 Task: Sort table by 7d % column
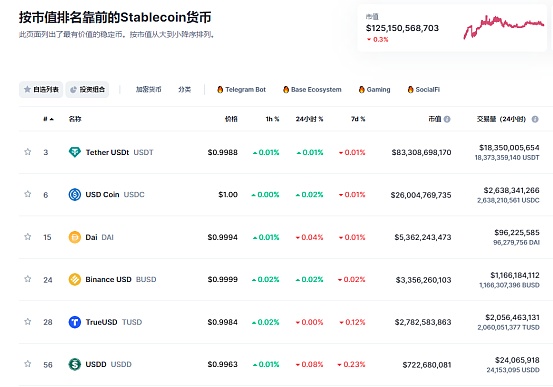click(x=358, y=119)
